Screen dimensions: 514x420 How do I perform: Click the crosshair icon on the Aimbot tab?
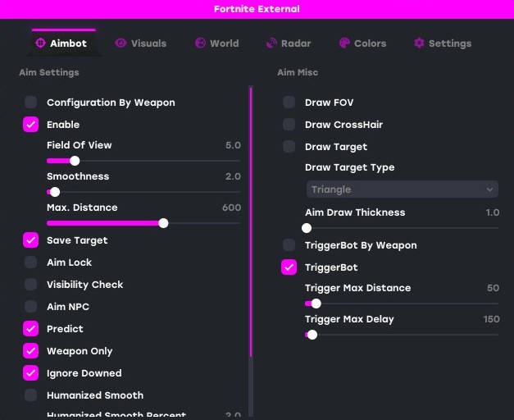(x=40, y=43)
